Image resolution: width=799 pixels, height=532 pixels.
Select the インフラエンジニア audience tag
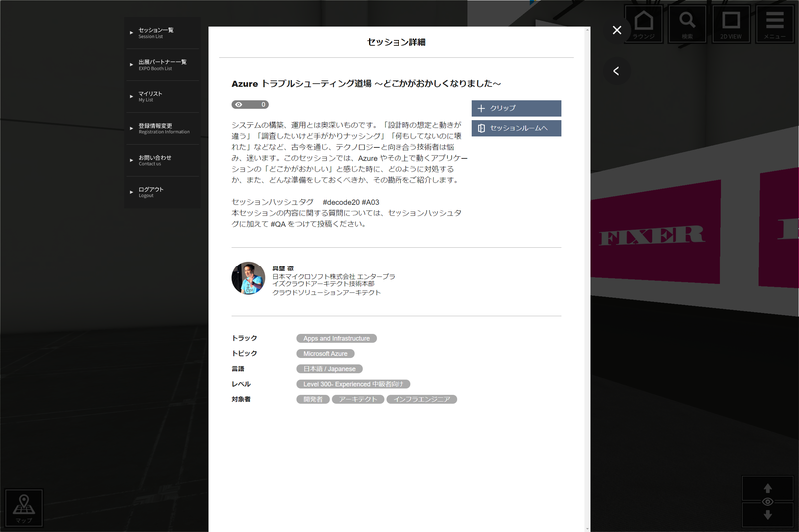click(x=421, y=399)
